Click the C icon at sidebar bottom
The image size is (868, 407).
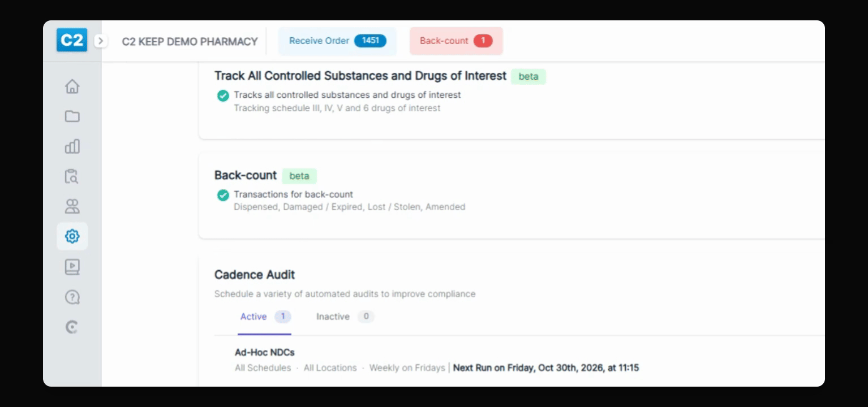[x=72, y=327]
